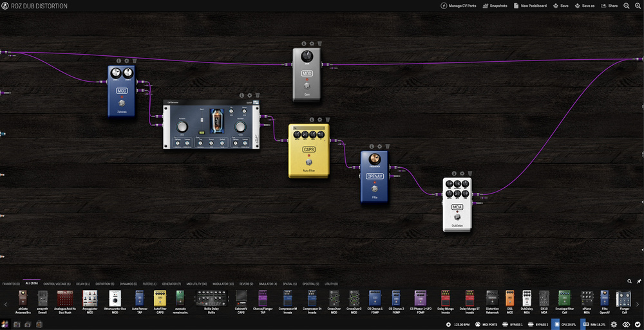This screenshot has width=644, height=330.
Task: Click the MOD logo at top left
Action: coord(6,6)
